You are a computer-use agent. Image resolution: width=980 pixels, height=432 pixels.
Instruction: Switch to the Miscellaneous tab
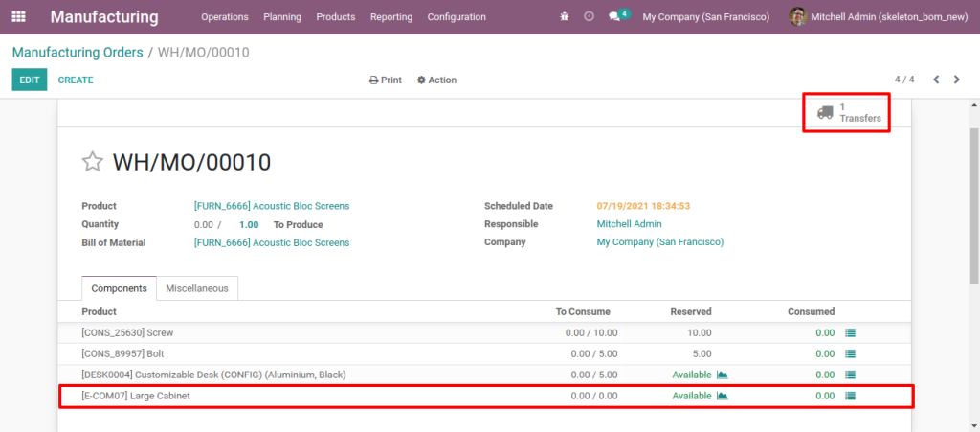click(197, 288)
